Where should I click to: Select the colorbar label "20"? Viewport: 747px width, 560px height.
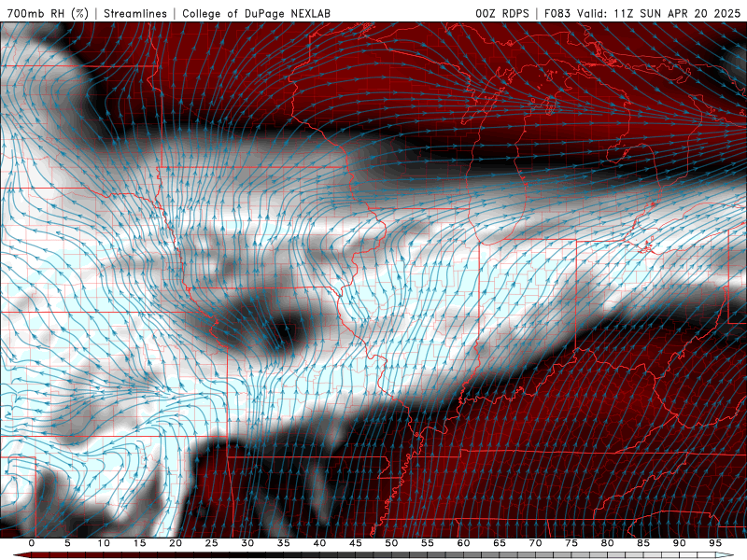coord(176,543)
